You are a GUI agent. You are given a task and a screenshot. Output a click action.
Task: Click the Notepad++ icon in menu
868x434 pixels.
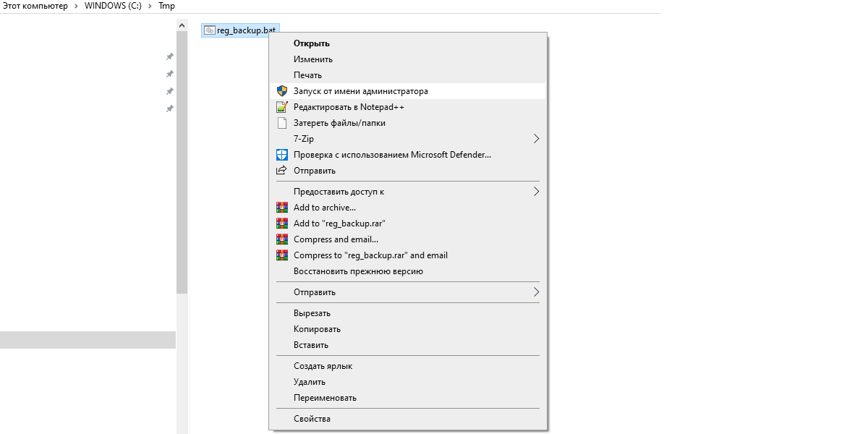tap(282, 107)
